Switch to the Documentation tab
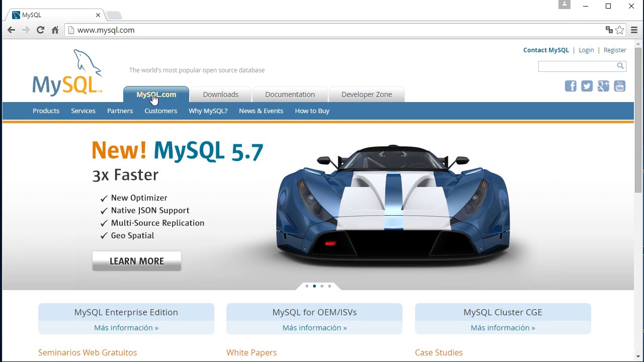Image resolution: width=644 pixels, height=362 pixels. [290, 95]
